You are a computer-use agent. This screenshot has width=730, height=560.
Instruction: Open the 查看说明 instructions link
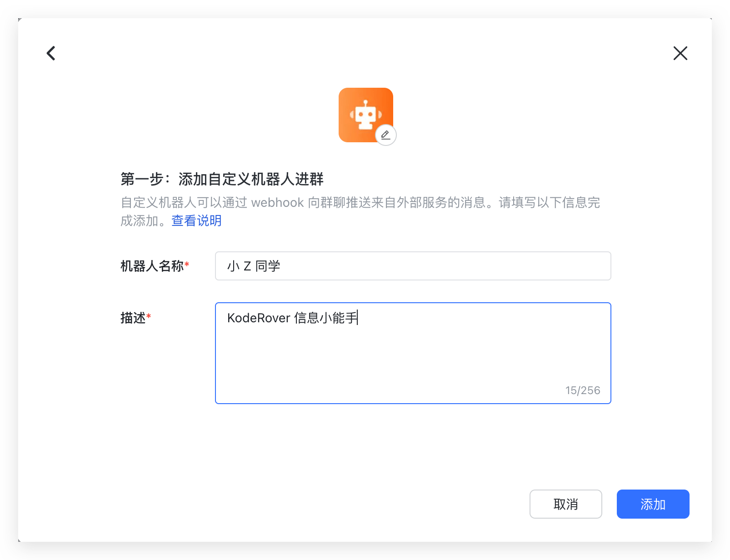[x=196, y=221]
